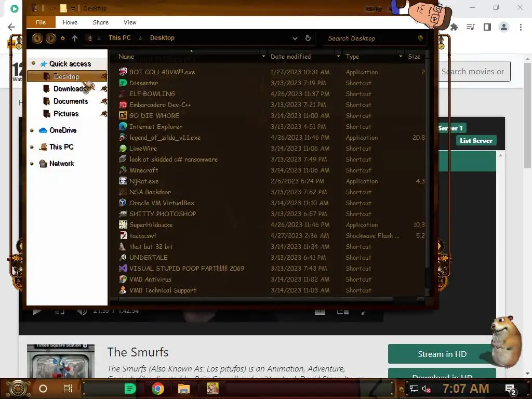Select the tacos.swf Flash file icon
Screen dimensions: 532x399
click(x=123, y=235)
